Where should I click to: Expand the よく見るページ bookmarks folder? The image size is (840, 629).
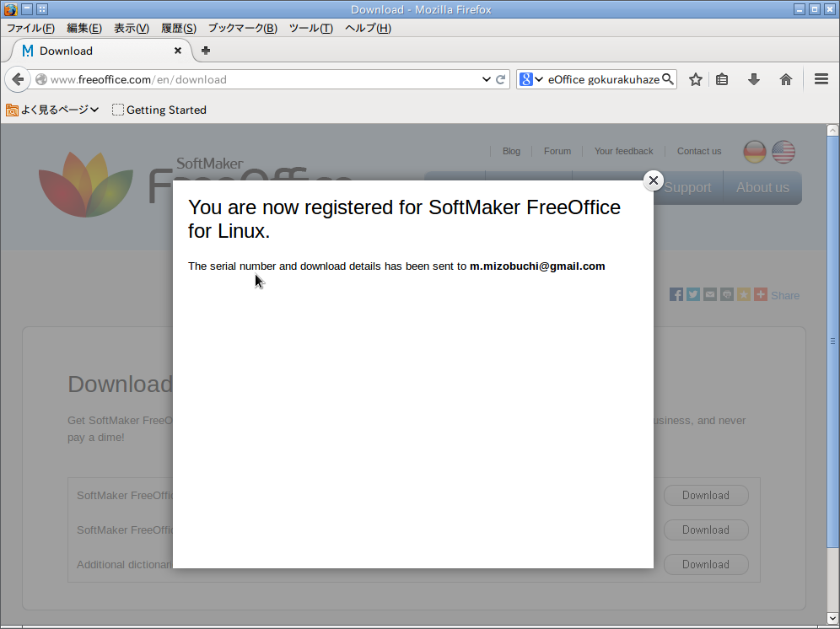(52, 110)
